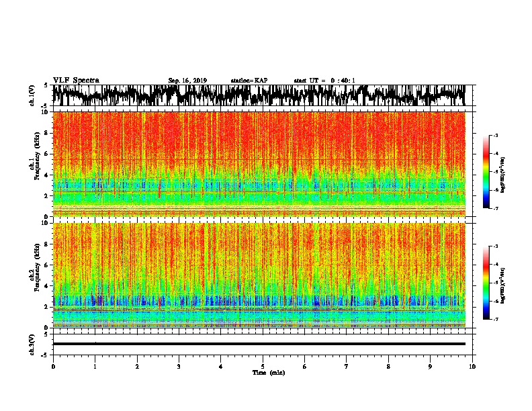
Task: Click the "VLF Spectra" plot title
Action: pyautogui.click(x=76, y=81)
